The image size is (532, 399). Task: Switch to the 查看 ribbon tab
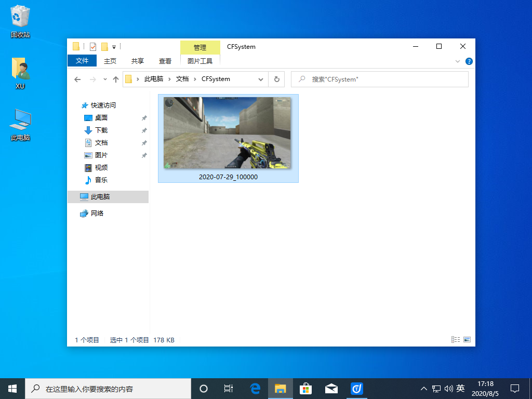[x=165, y=61]
